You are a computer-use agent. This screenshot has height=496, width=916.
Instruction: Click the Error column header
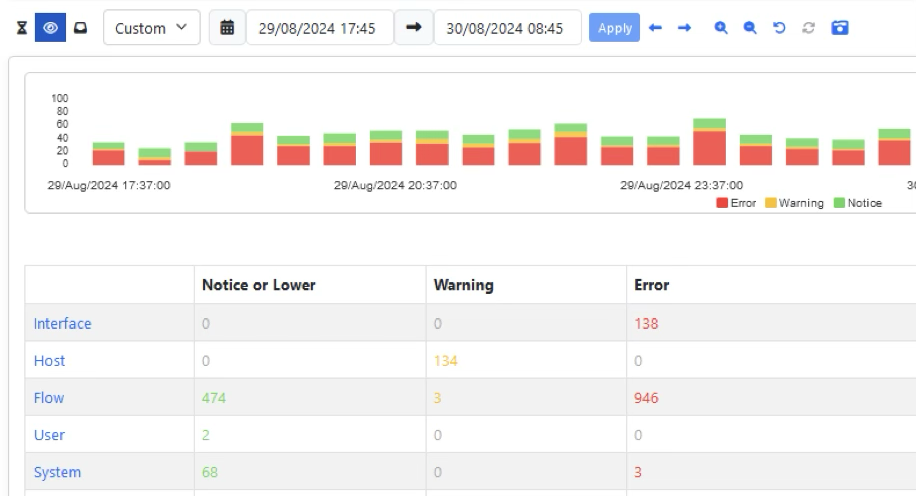coord(652,285)
